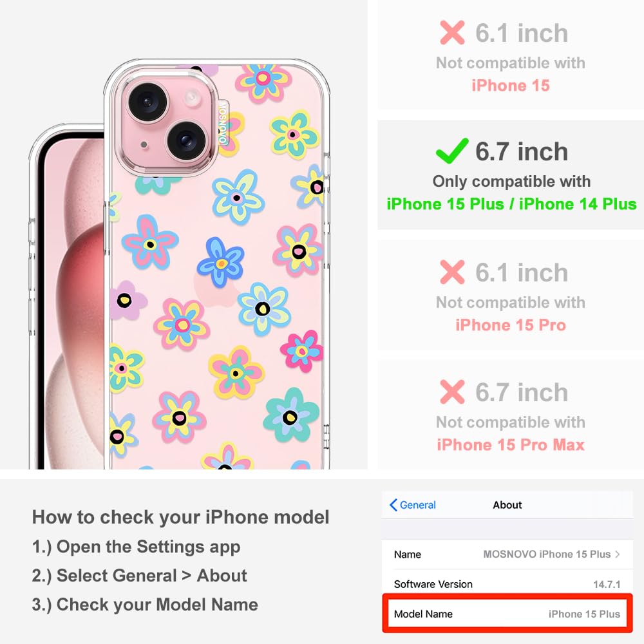Go back to General settings
This screenshot has height=644, width=644.
pos(412,505)
